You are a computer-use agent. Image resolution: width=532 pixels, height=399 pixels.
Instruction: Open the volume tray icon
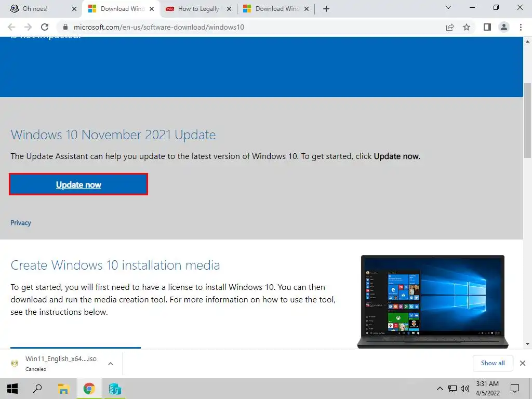[465, 389]
